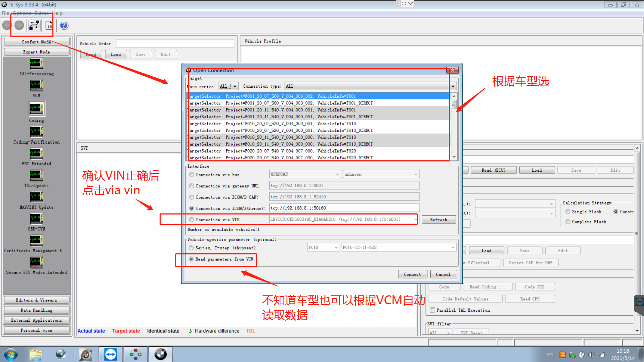Open the F018 series dropdown

pos(324,247)
